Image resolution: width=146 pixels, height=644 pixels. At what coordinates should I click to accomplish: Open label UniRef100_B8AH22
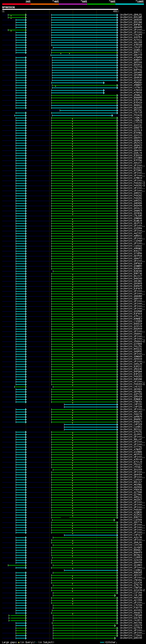pyautogui.click(x=131, y=105)
